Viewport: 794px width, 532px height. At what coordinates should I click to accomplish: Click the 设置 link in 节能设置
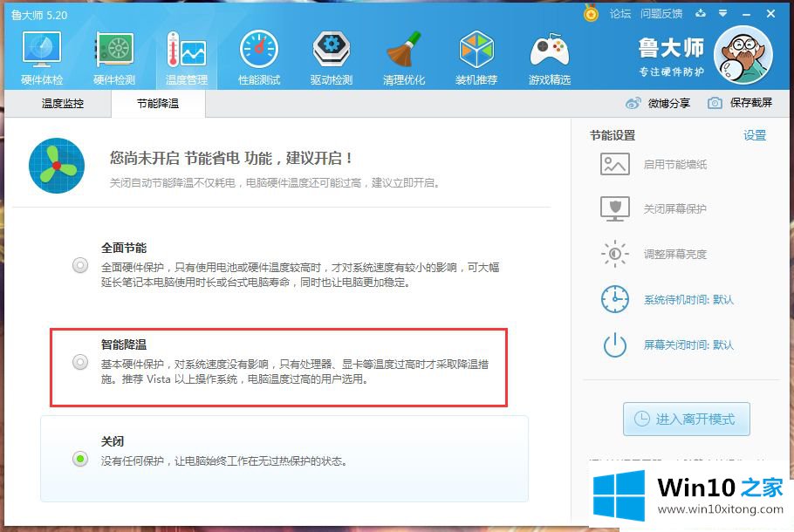(x=755, y=135)
